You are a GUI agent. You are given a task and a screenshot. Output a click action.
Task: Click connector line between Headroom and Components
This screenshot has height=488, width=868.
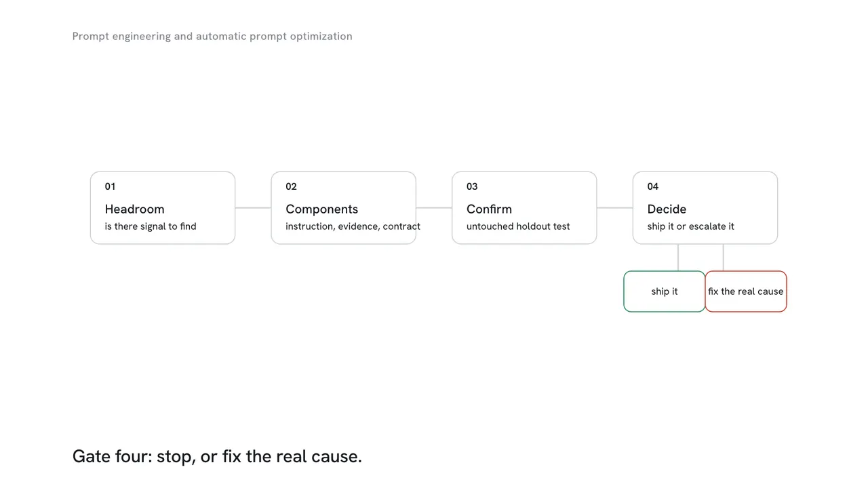pos(253,207)
